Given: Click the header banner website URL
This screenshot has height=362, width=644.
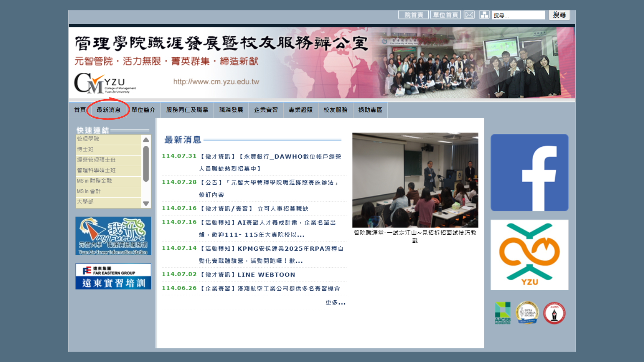Looking at the screenshot, I should coord(216,82).
